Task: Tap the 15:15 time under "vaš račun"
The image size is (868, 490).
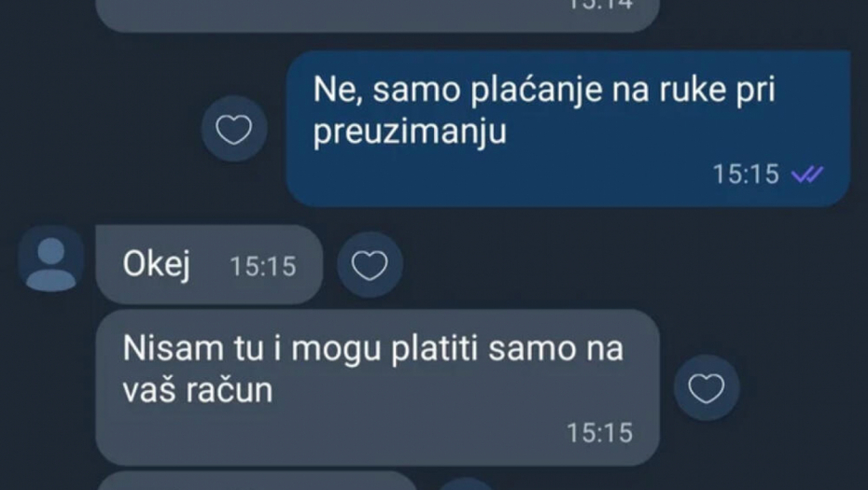Action: 599,433
